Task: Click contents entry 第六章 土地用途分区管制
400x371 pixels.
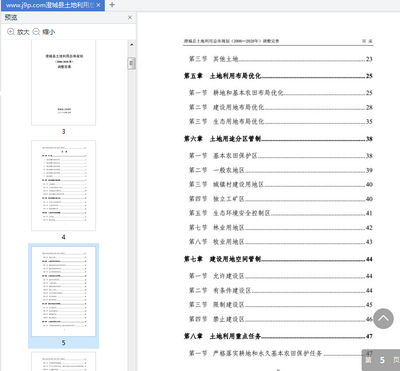Action: [x=278, y=139]
